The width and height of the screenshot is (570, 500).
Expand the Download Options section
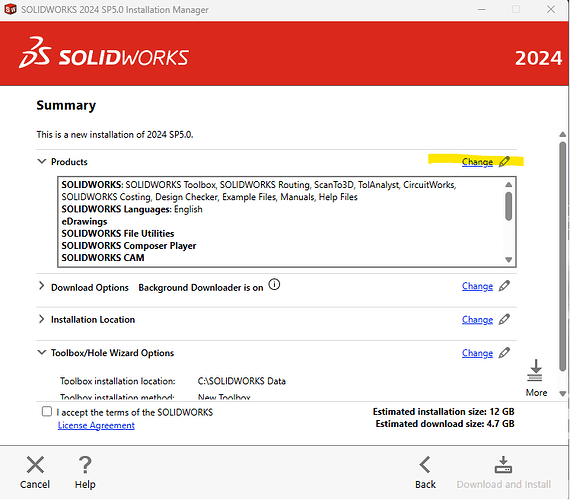click(41, 286)
